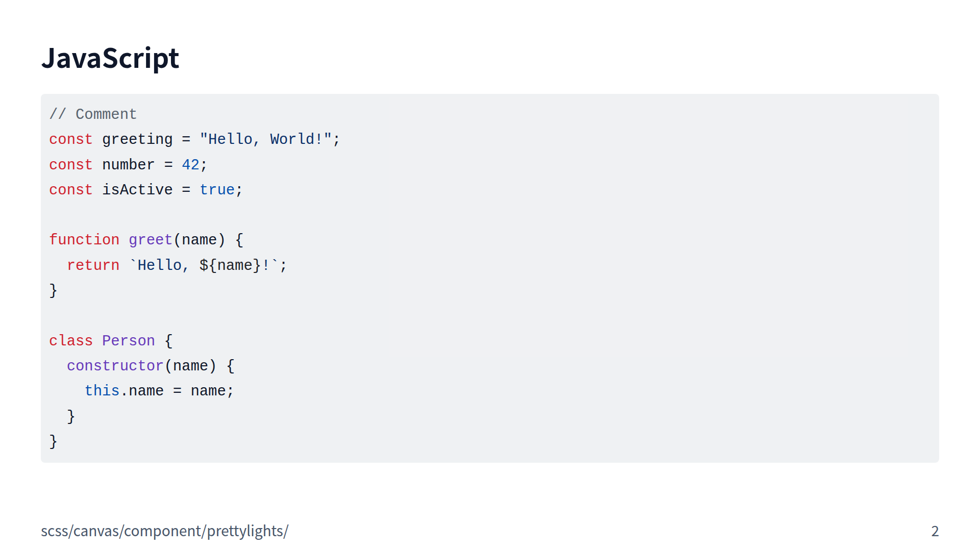Click the closing brace of greet function
This screenshot has width=980, height=551.
click(53, 290)
